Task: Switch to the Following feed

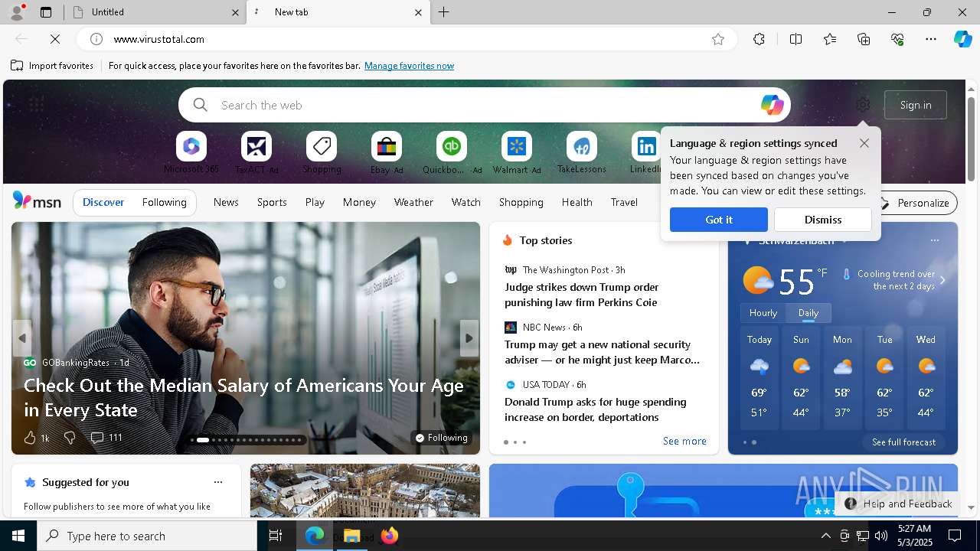Action: [x=164, y=202]
